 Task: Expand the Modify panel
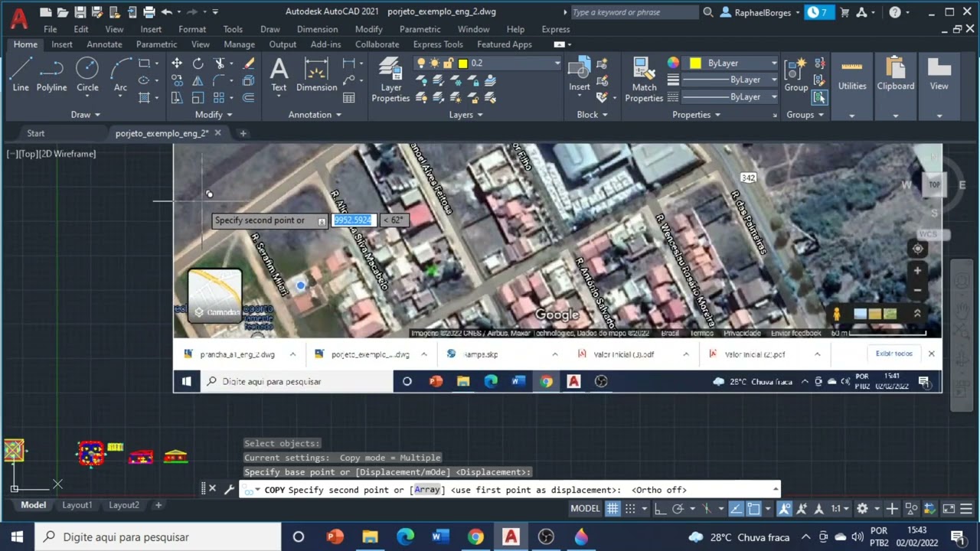[x=214, y=115]
